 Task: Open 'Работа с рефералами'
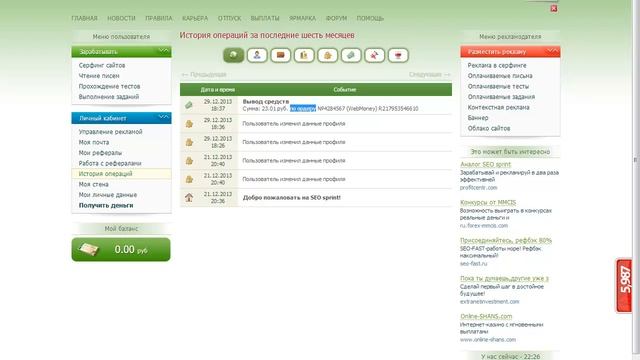110,163
